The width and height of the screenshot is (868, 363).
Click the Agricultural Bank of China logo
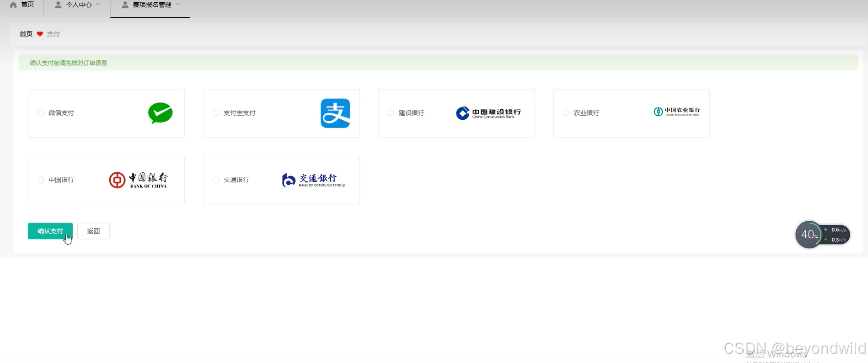(x=677, y=112)
